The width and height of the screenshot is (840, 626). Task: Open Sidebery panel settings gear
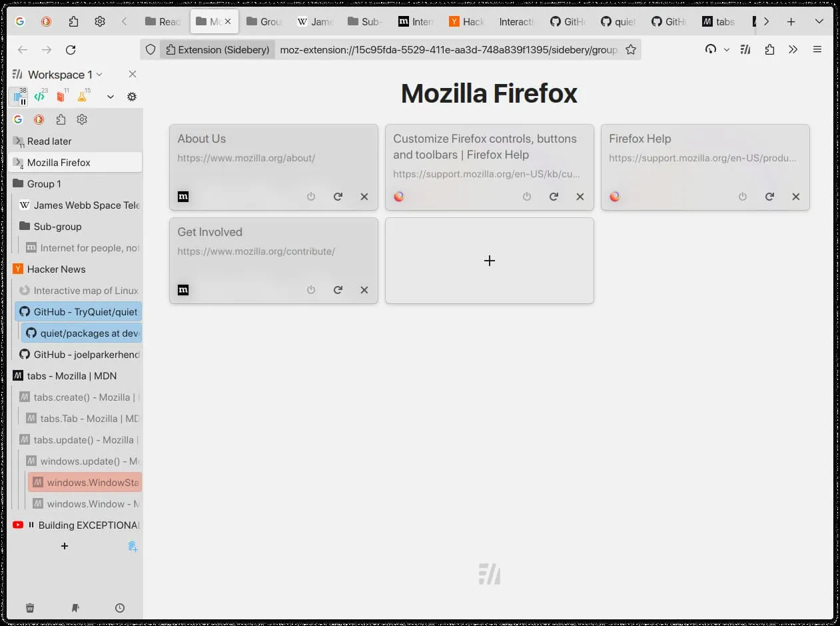coord(131,97)
